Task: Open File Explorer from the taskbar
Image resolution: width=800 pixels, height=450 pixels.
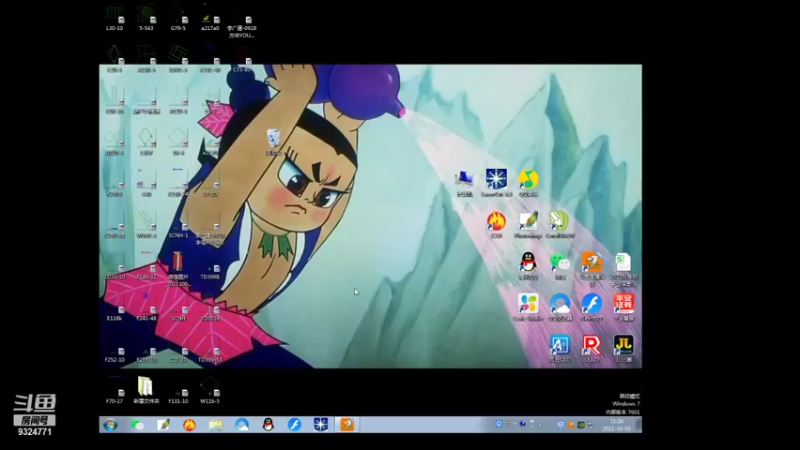Action: tap(215, 424)
